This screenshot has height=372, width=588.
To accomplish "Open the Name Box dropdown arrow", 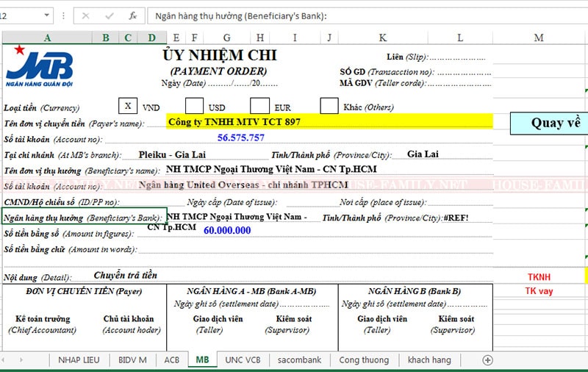I will [47, 15].
